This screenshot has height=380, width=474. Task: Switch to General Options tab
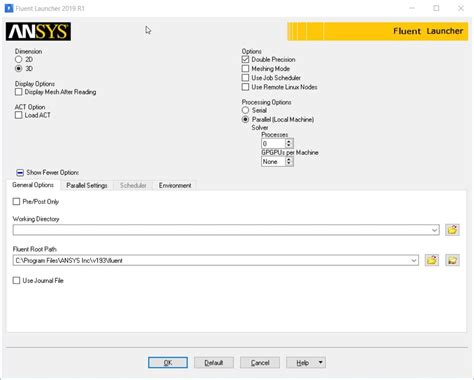33,185
